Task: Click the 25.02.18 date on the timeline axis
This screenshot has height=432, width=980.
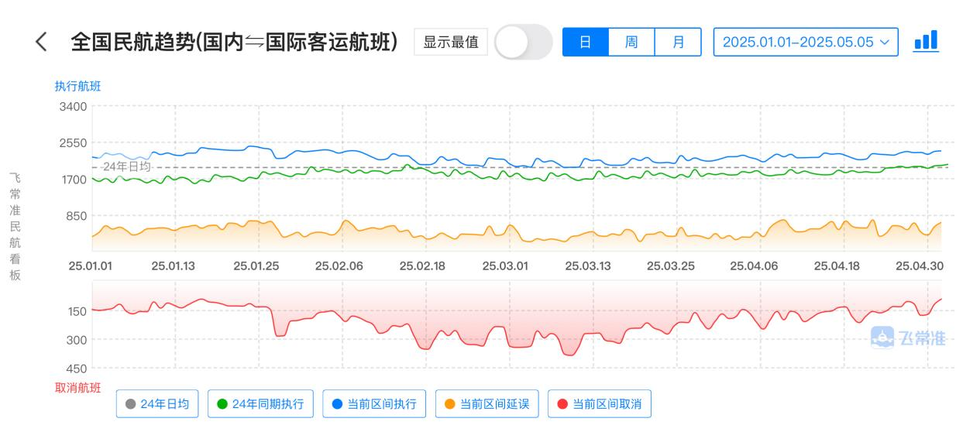Action: click(422, 266)
